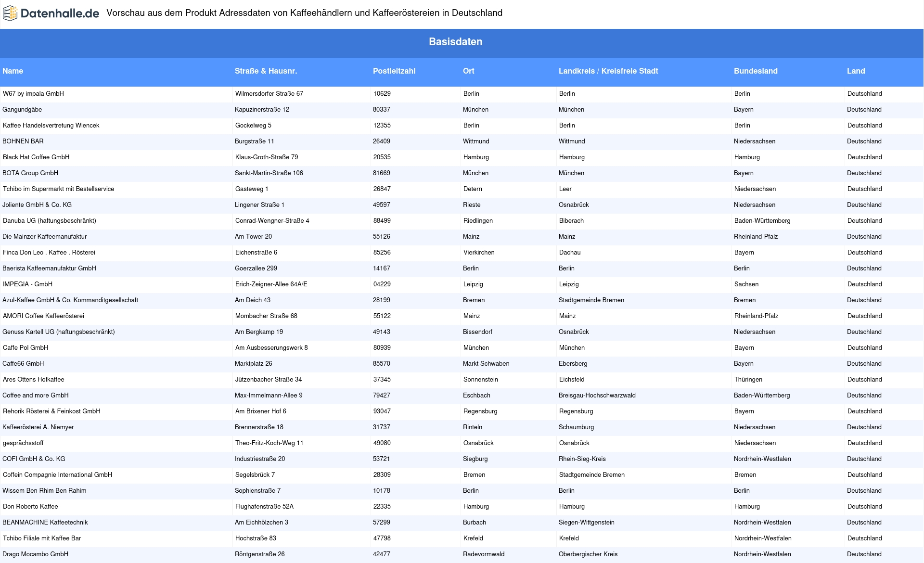Click the Basisdaten section title
This screenshot has height=563, width=924.
[455, 42]
